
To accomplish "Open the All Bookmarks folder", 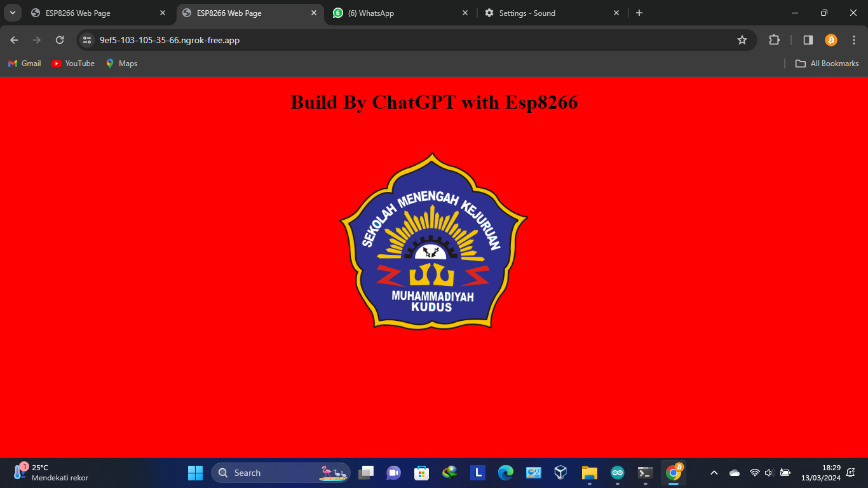I will [x=827, y=64].
